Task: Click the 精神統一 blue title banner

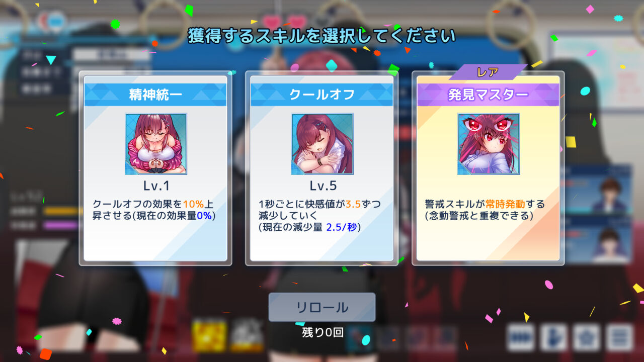Action: pyautogui.click(x=155, y=95)
